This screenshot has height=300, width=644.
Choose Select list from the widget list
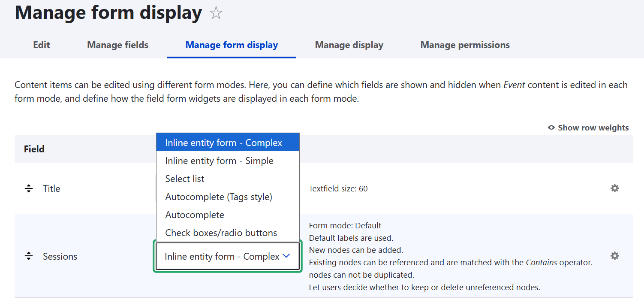(x=185, y=179)
